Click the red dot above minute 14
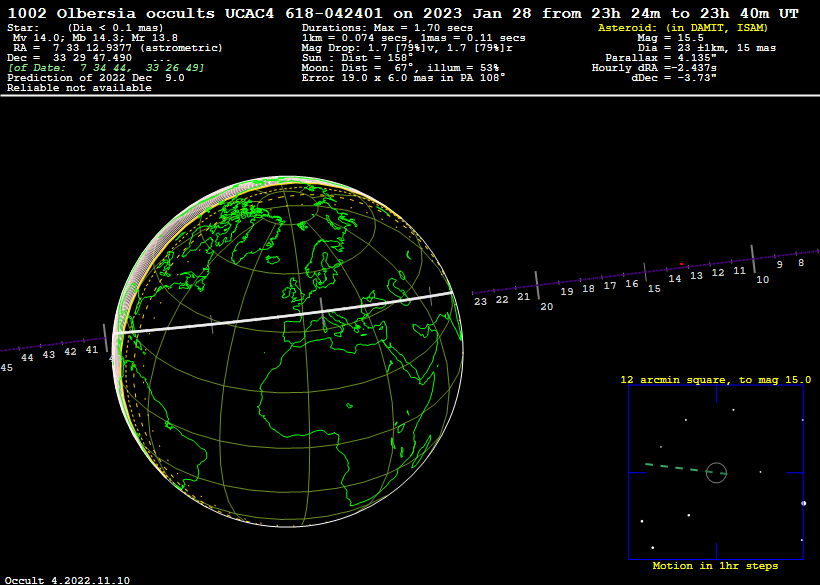Image resolution: width=820 pixels, height=585 pixels. pyautogui.click(x=681, y=264)
